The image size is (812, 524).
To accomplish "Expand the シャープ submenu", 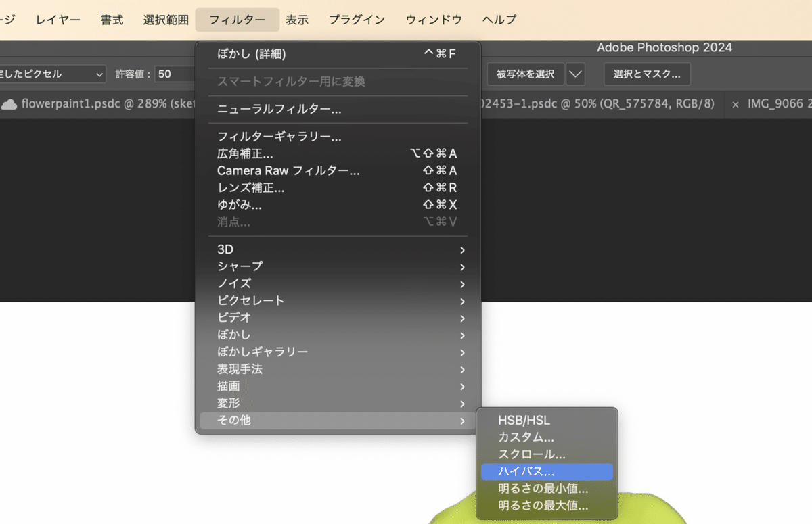I will (x=338, y=266).
